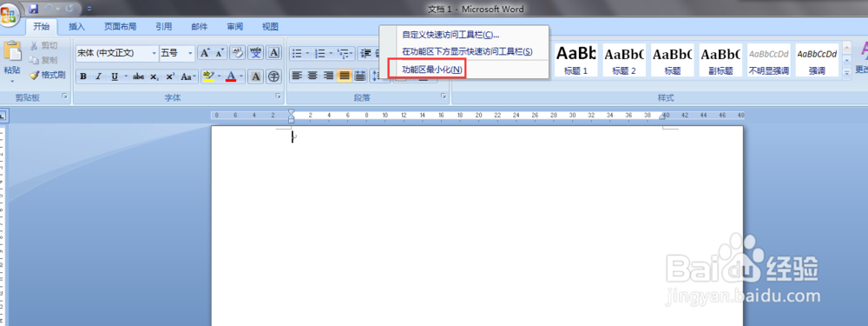Click the Clear Formatting eraser icon
The image size is (868, 326).
point(238,53)
